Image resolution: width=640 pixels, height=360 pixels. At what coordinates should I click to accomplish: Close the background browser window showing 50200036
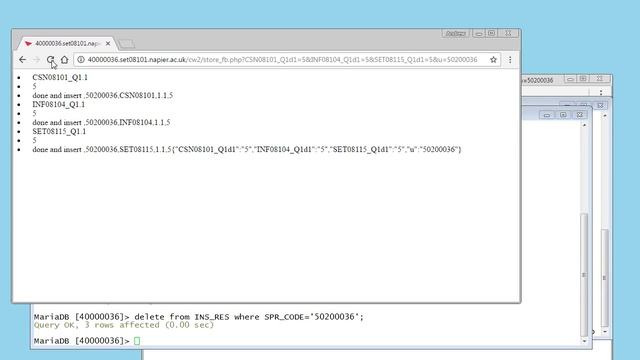pos(599,79)
